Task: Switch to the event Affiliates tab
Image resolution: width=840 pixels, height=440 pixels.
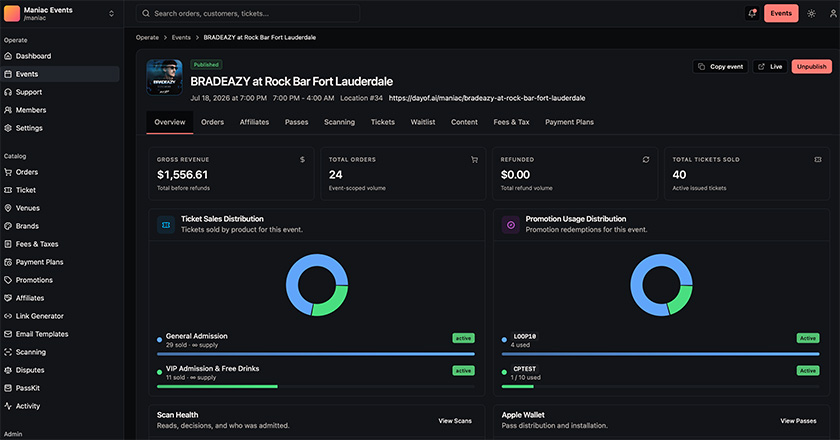Action: click(254, 122)
